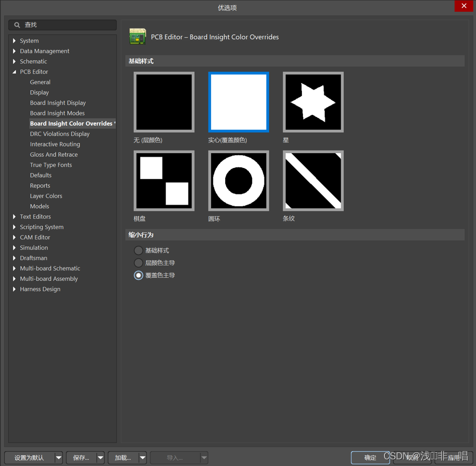
Task: Open Board Insight Modes page
Action: 57,113
